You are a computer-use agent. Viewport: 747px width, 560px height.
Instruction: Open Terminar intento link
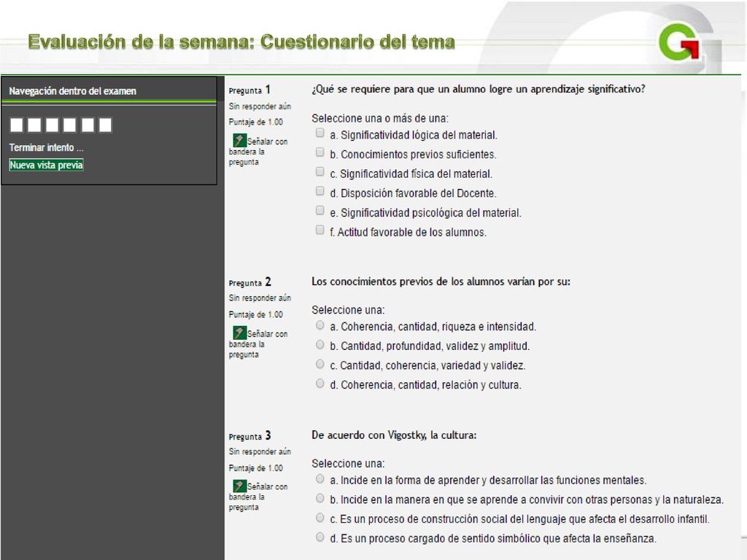coord(46,147)
